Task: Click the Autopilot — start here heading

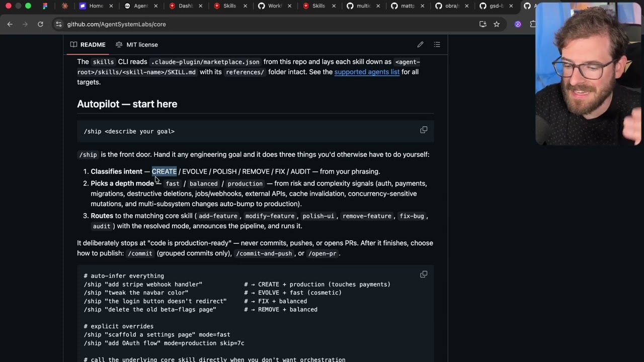Action: [x=127, y=104]
